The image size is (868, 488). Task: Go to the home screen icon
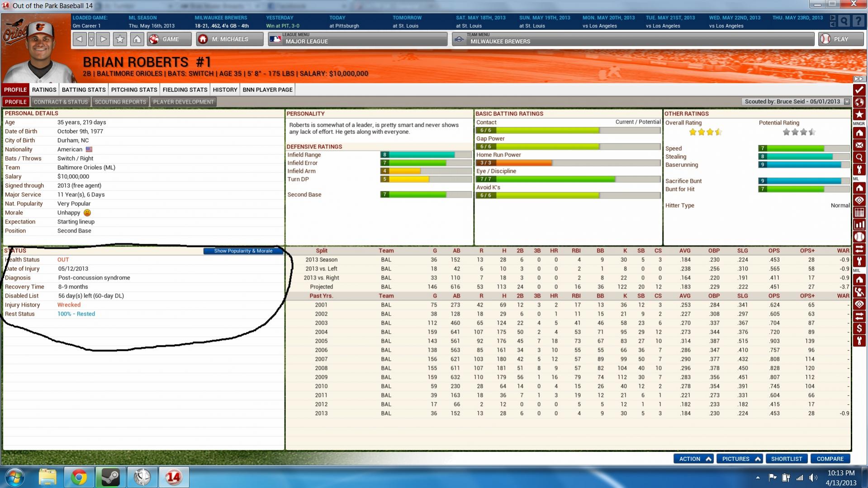tap(137, 39)
